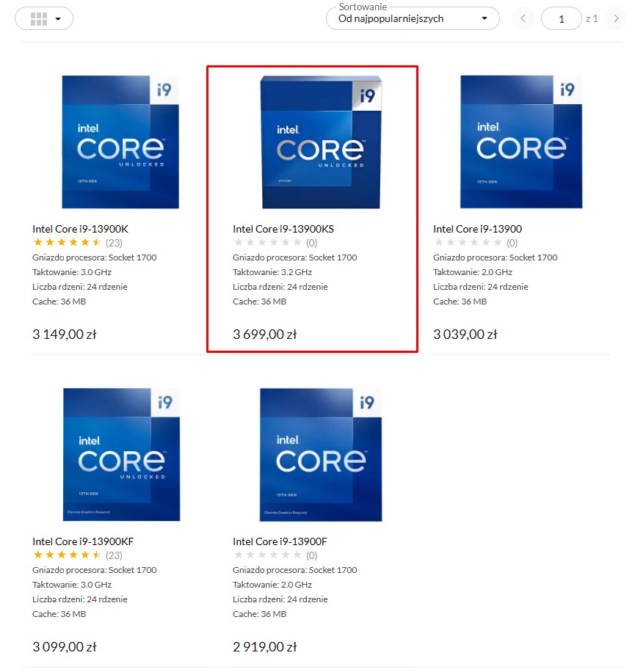635x672 pixels.
Task: Open the Intel Core i9-13900KF title link
Action: point(83,541)
